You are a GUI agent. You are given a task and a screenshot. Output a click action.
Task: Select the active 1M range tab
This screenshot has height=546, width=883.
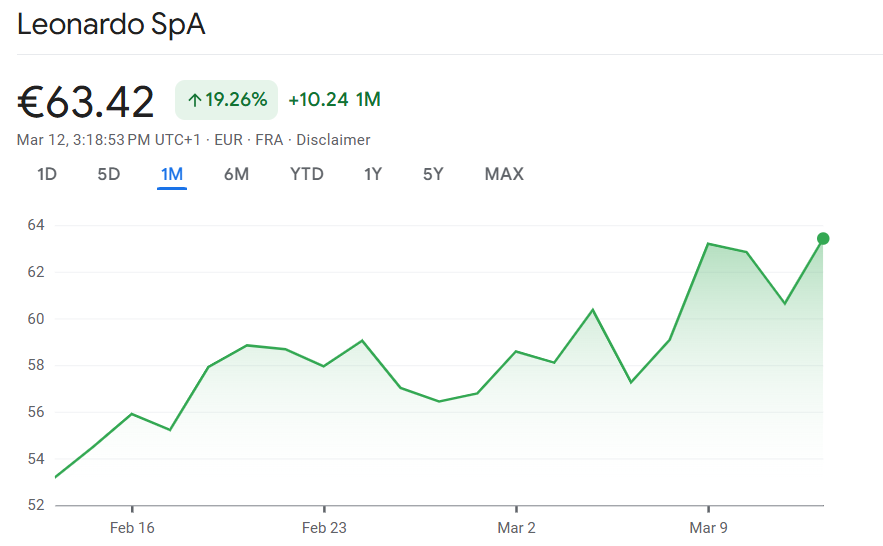tap(172, 174)
